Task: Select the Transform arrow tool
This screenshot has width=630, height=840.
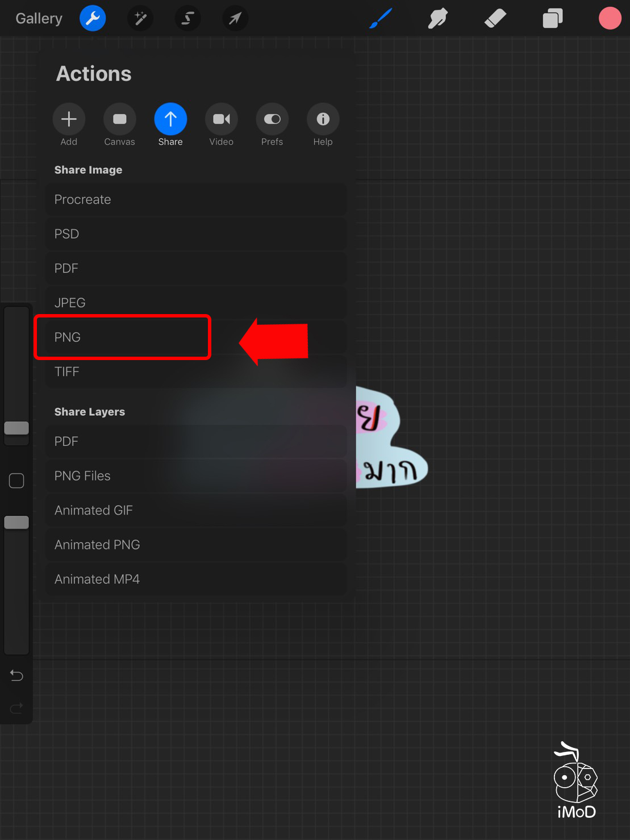Action: 235,19
